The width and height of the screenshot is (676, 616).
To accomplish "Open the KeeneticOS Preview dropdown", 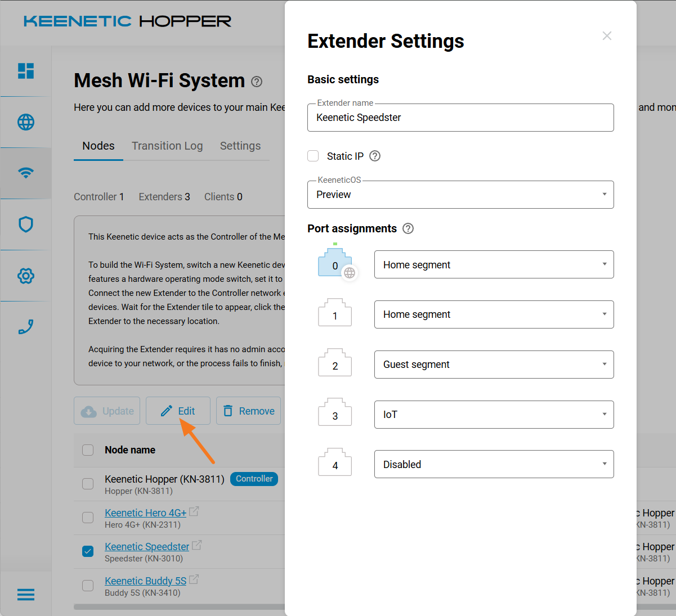I will click(460, 195).
